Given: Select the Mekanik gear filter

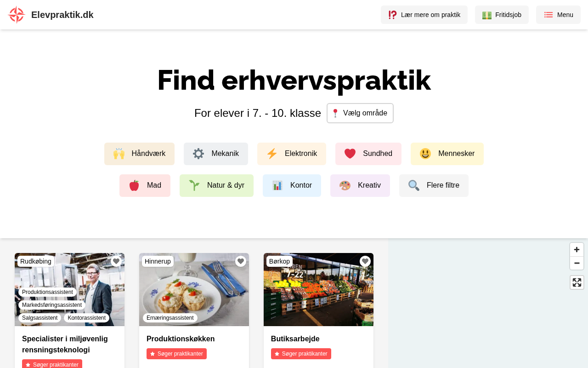Looking at the screenshot, I should [x=216, y=154].
